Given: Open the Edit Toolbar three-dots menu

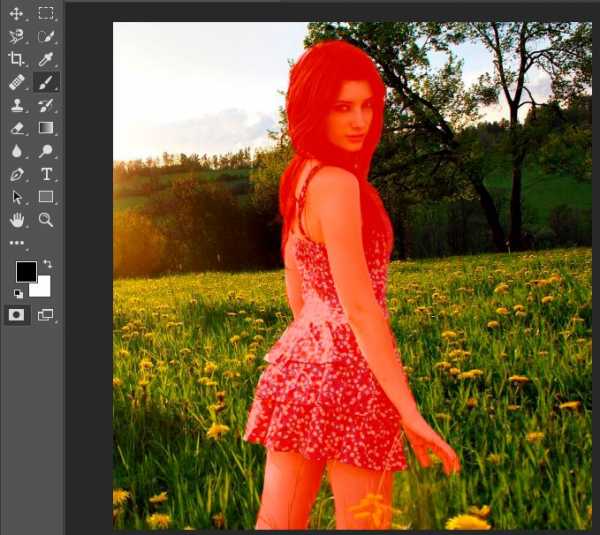Looking at the screenshot, I should [x=17, y=243].
